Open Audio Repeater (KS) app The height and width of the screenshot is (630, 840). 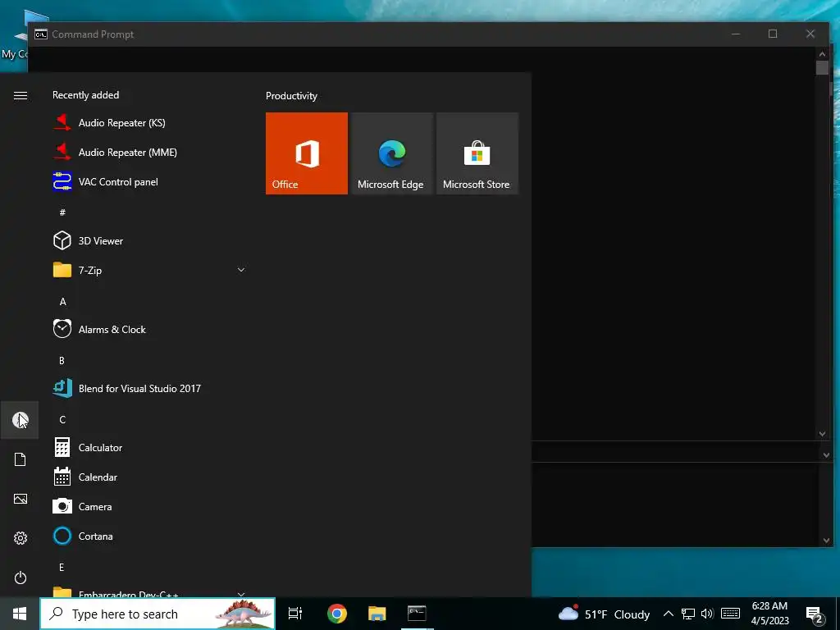(x=148, y=123)
